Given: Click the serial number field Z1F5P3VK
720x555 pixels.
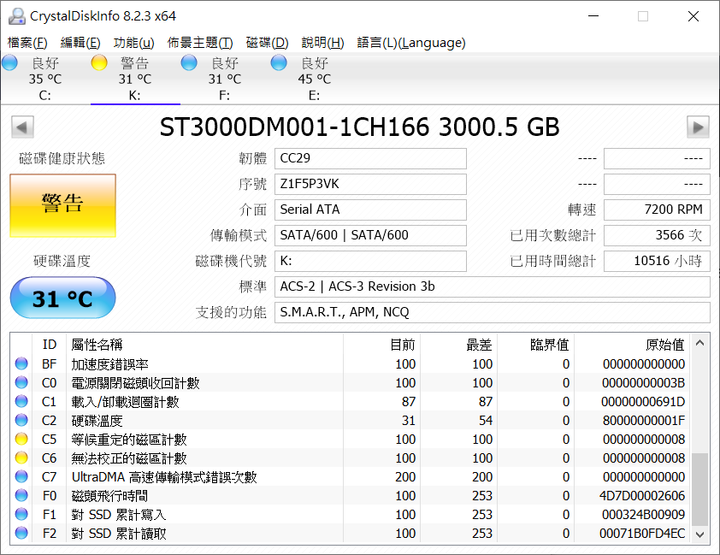Looking at the screenshot, I should (371, 184).
